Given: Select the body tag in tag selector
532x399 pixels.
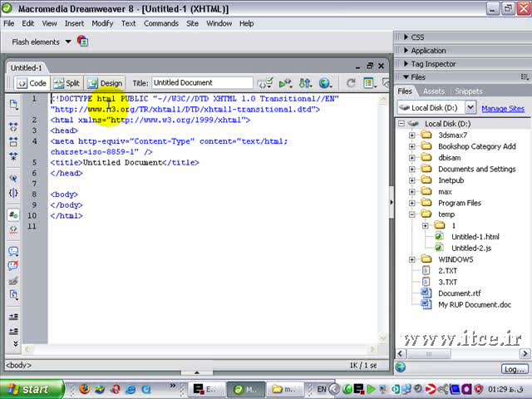Looking at the screenshot, I should click(18, 365).
